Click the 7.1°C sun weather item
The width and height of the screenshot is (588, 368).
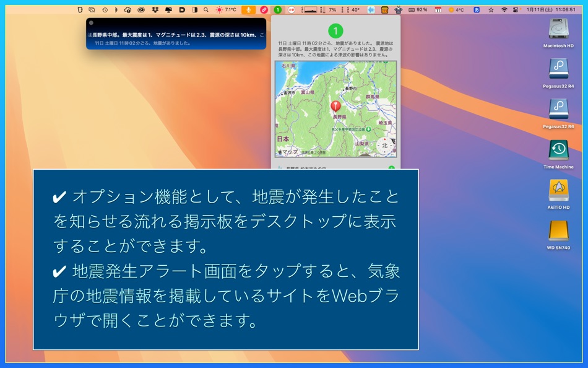coord(226,10)
